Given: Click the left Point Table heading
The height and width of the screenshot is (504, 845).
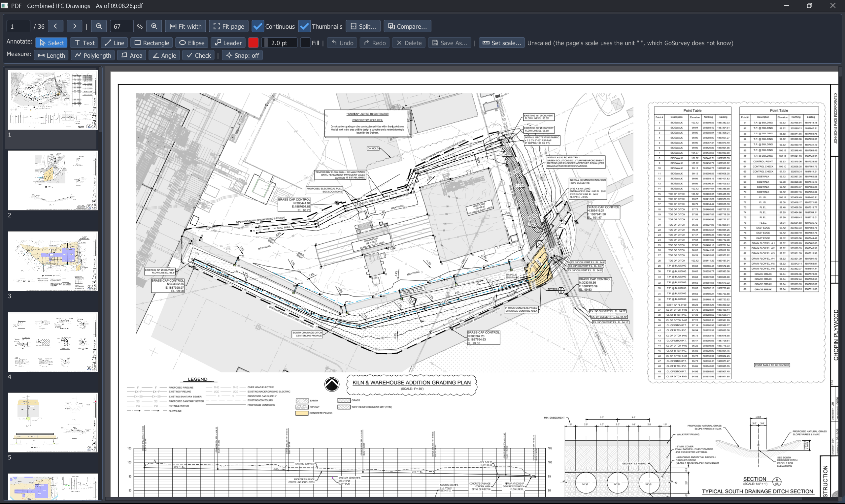Looking at the screenshot, I should pyautogui.click(x=692, y=110).
